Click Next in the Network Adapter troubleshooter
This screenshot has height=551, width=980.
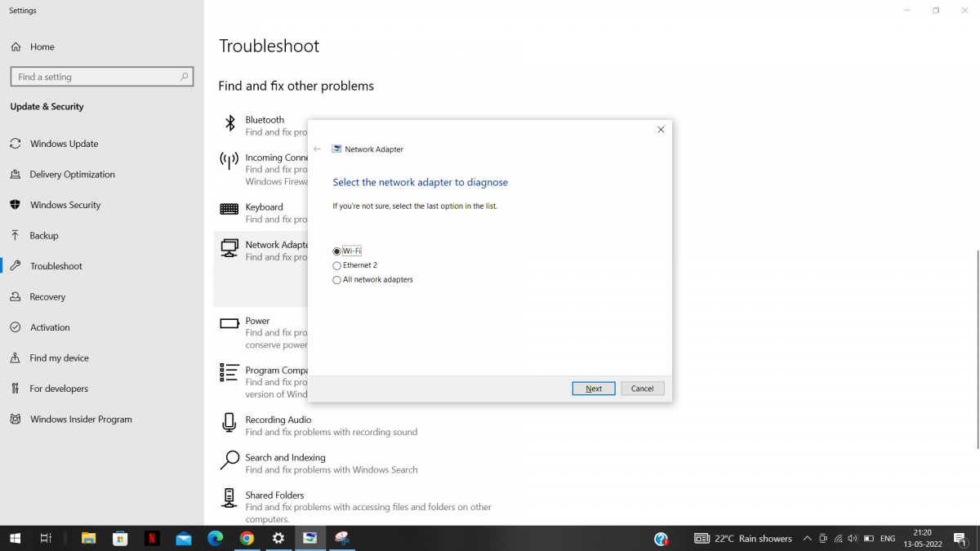[x=593, y=388]
